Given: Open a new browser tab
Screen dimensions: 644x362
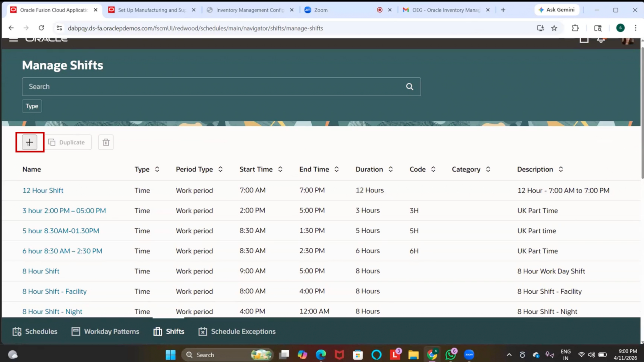Looking at the screenshot, I should click(x=503, y=10).
